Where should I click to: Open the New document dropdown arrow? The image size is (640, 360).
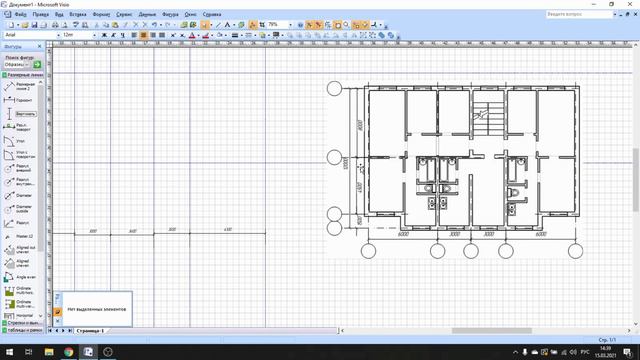click(18, 25)
